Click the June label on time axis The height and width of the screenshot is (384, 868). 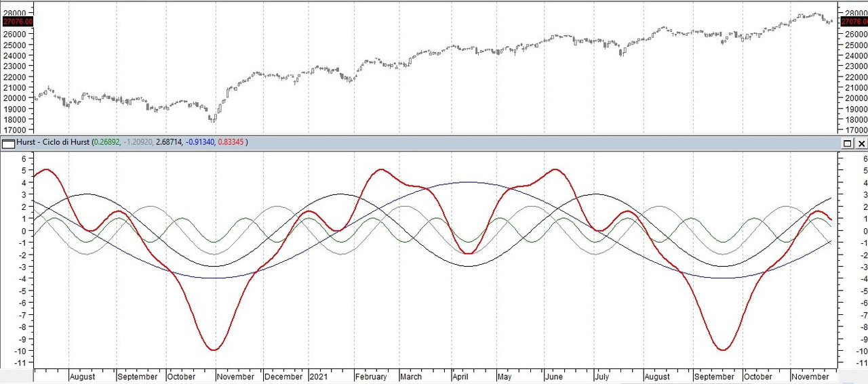click(x=554, y=377)
